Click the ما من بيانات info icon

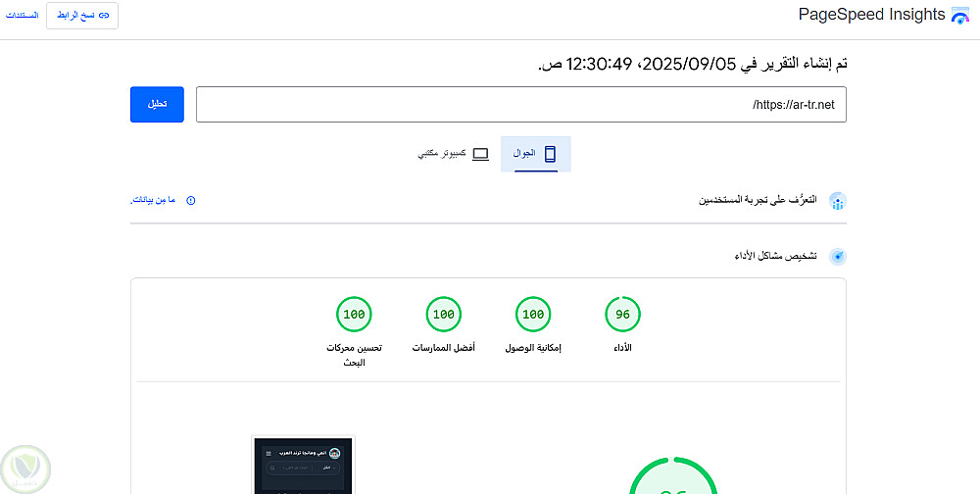pyautogui.click(x=191, y=201)
